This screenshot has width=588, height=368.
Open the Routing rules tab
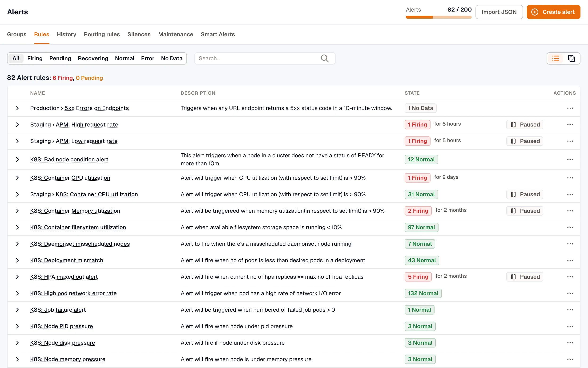click(102, 34)
